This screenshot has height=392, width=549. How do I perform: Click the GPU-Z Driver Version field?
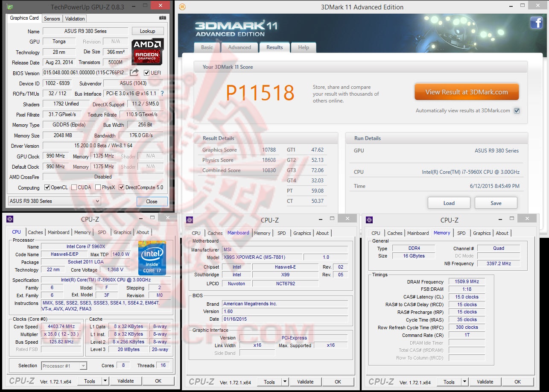point(103,146)
